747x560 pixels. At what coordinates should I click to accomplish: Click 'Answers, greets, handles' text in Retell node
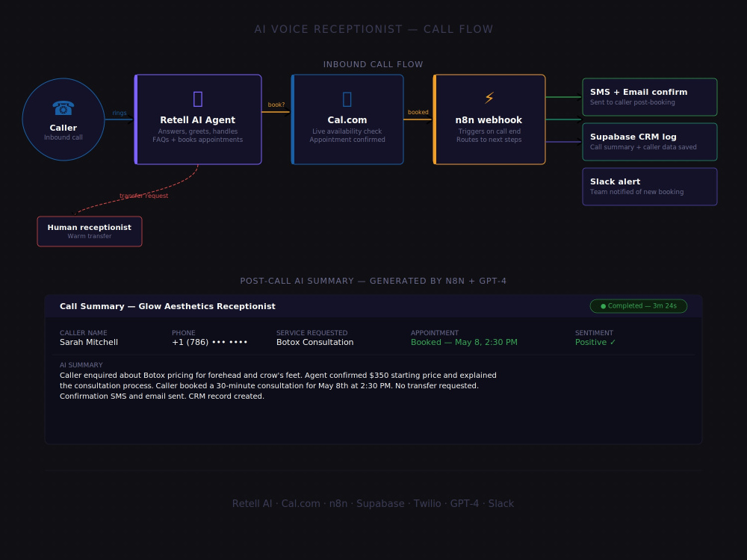(x=198, y=131)
